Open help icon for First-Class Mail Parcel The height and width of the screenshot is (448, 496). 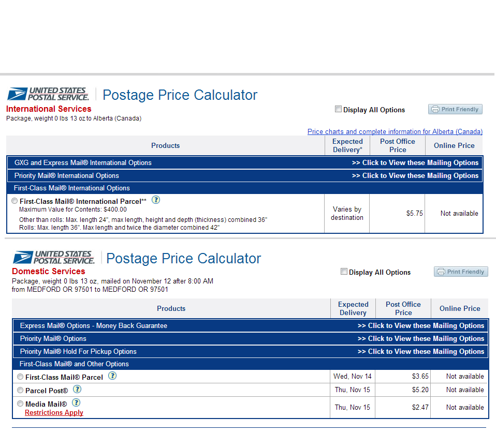112,376
